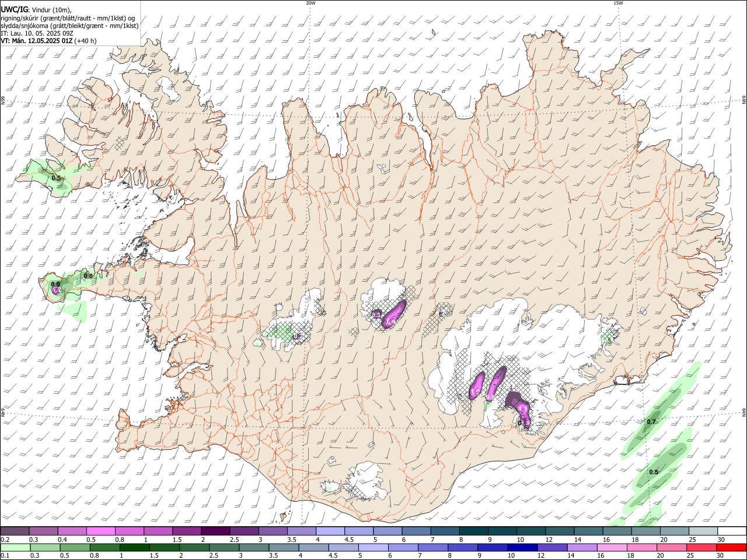Select the upper legend swatch labelled 14
This screenshot has height=560, width=747.
pos(588,531)
